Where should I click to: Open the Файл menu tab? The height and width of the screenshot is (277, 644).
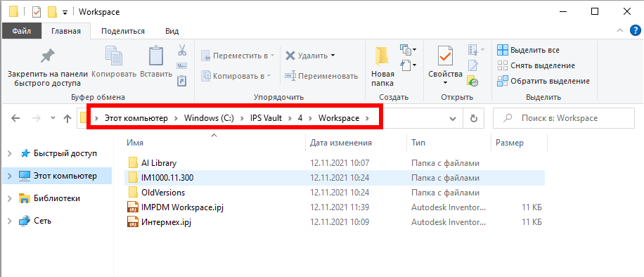22,31
